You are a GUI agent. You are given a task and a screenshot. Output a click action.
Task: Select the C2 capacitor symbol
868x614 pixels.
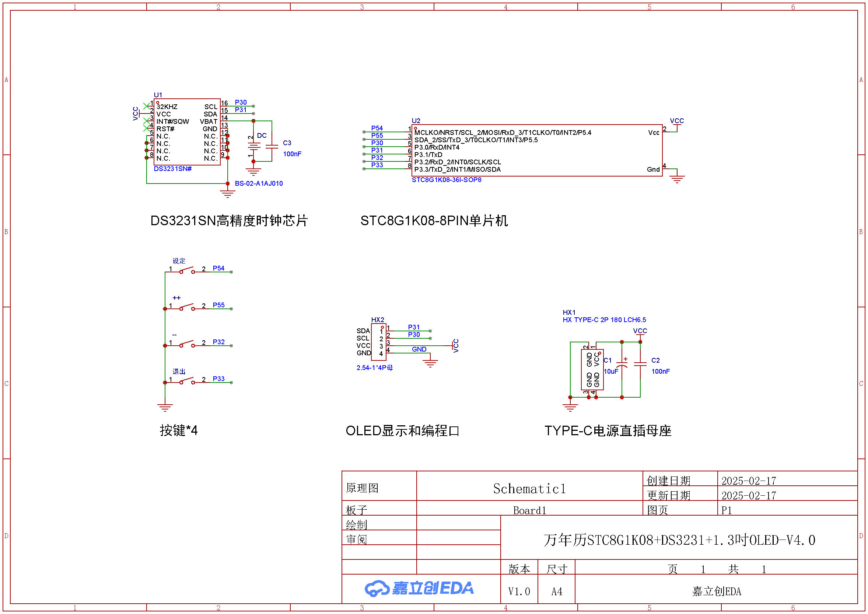(x=640, y=364)
